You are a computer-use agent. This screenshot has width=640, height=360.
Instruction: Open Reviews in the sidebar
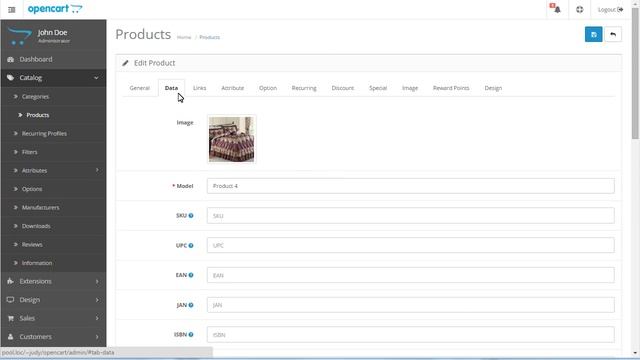(32, 244)
